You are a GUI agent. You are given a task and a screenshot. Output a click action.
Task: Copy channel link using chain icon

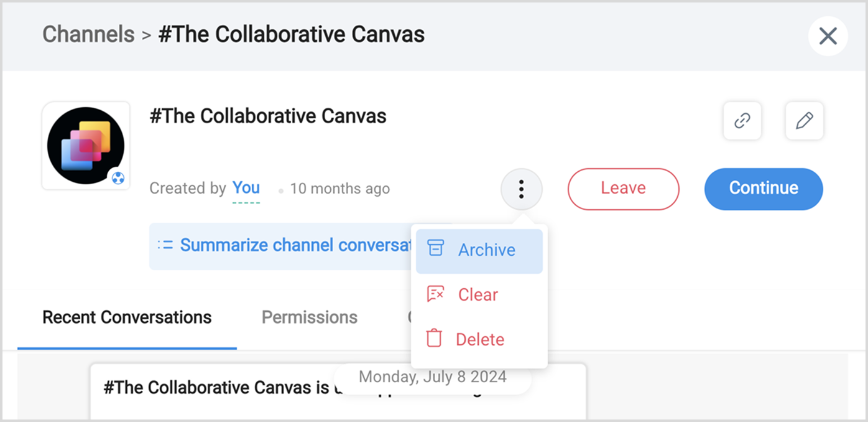coord(742,121)
